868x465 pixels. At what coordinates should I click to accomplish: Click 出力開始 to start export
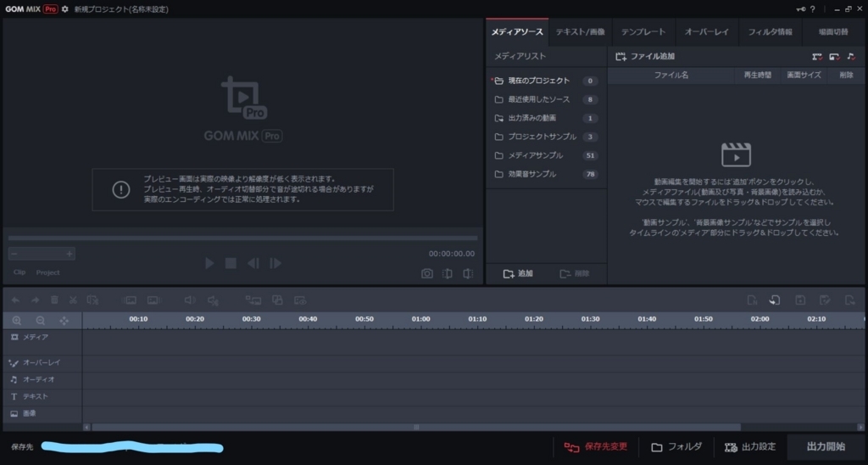826,446
